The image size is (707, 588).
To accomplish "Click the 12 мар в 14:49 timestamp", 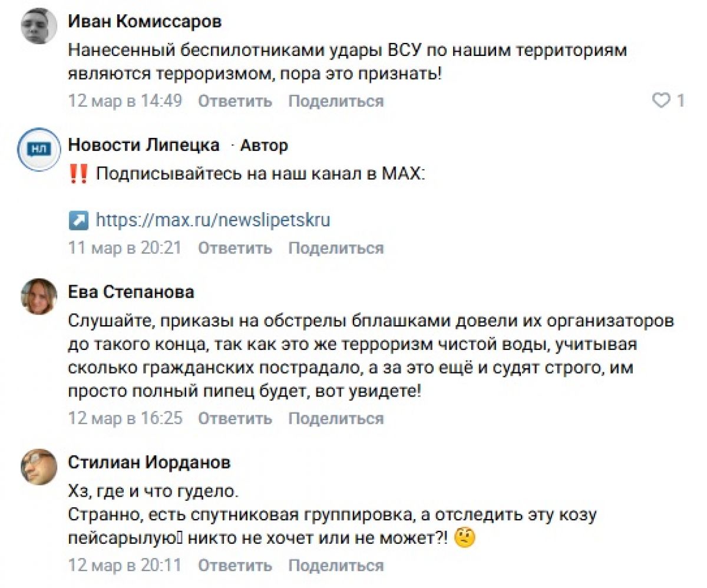I will coord(125,101).
